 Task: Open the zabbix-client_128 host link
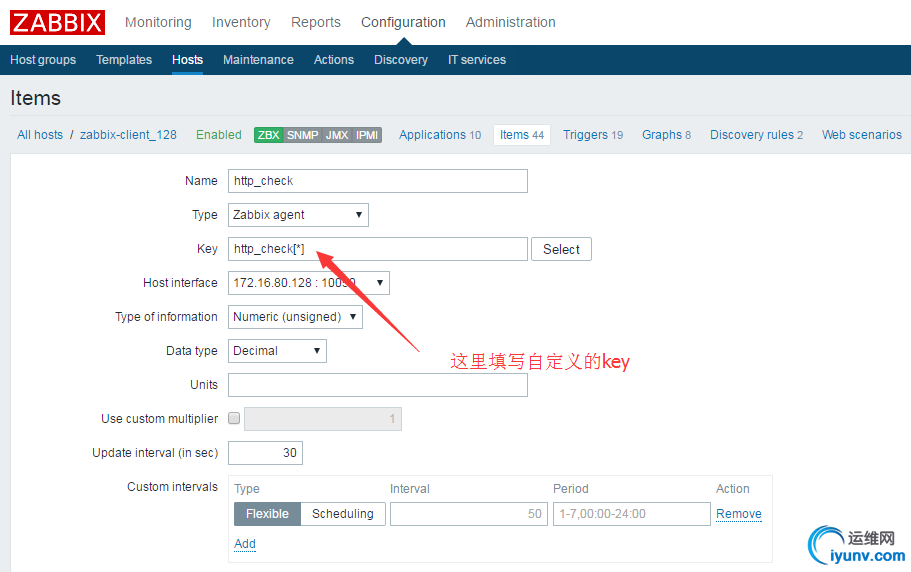[x=128, y=135]
